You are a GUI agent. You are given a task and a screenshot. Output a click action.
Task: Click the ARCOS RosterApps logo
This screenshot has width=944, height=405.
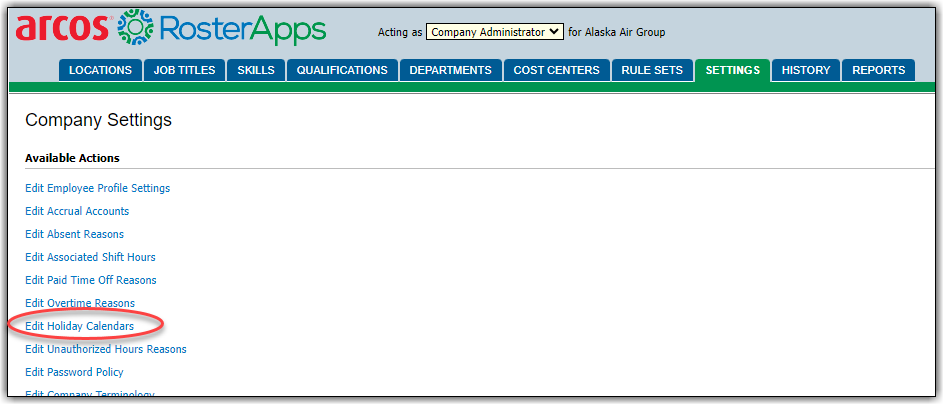(x=170, y=29)
